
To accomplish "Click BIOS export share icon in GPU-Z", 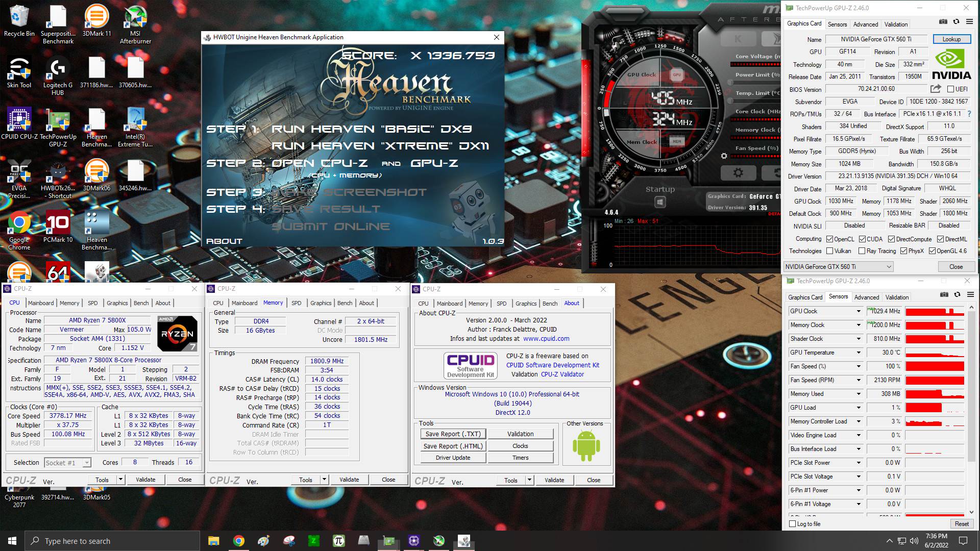I will click(x=936, y=89).
